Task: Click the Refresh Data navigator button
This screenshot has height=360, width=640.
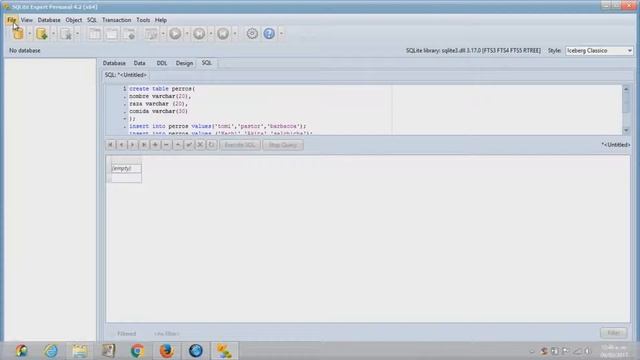Action: (x=211, y=145)
